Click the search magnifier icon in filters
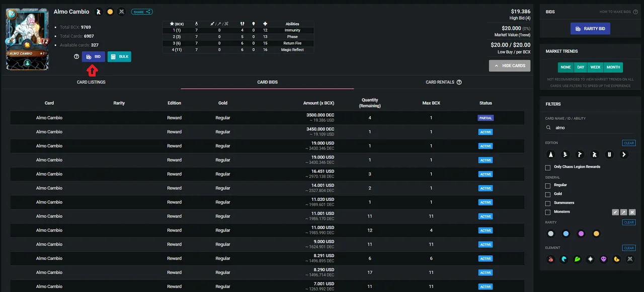The height and width of the screenshot is (292, 644). [x=549, y=128]
